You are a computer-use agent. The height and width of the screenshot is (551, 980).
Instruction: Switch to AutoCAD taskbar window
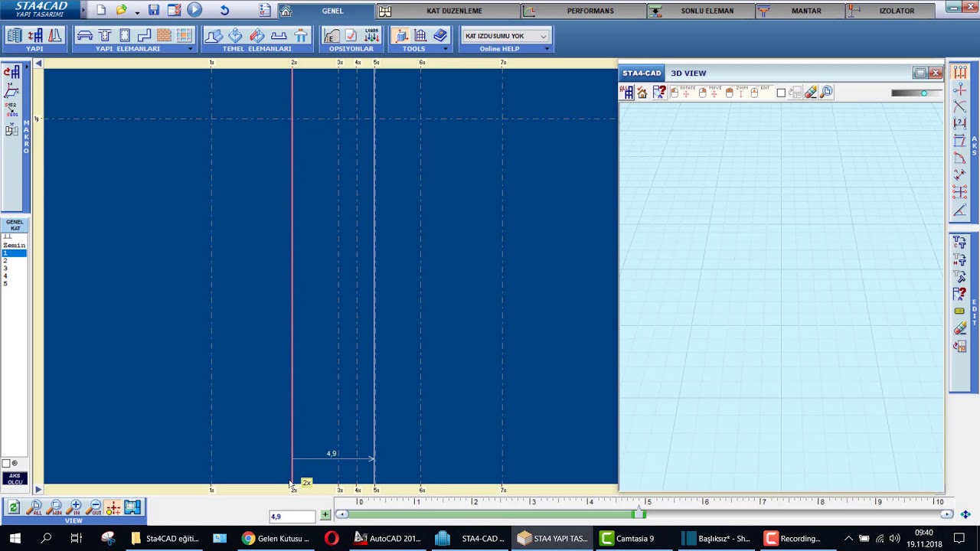pyautogui.click(x=387, y=538)
